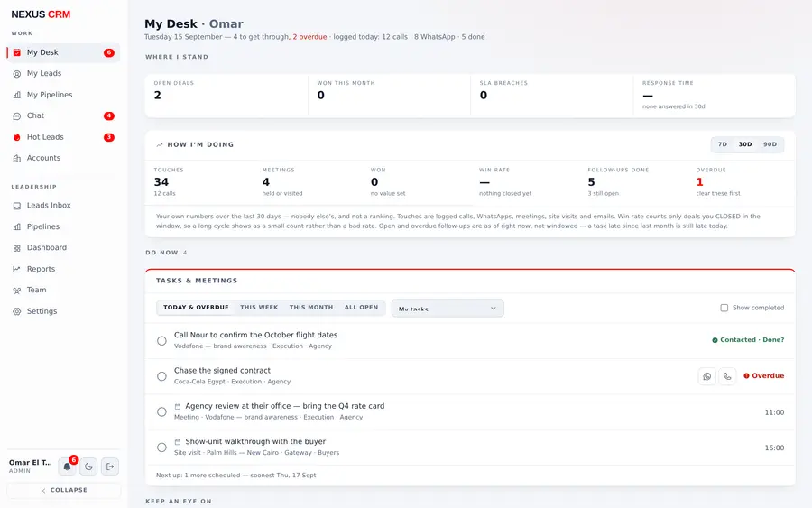Mark Call Nour task as complete
Viewport: 812px width, 508px height.
161,341
